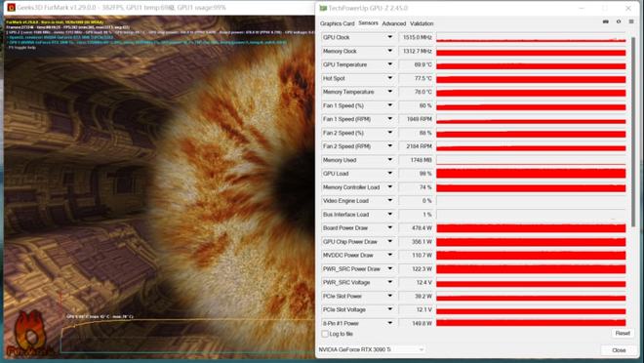Open the MVDDC Power Draw dropdown

tap(389, 255)
